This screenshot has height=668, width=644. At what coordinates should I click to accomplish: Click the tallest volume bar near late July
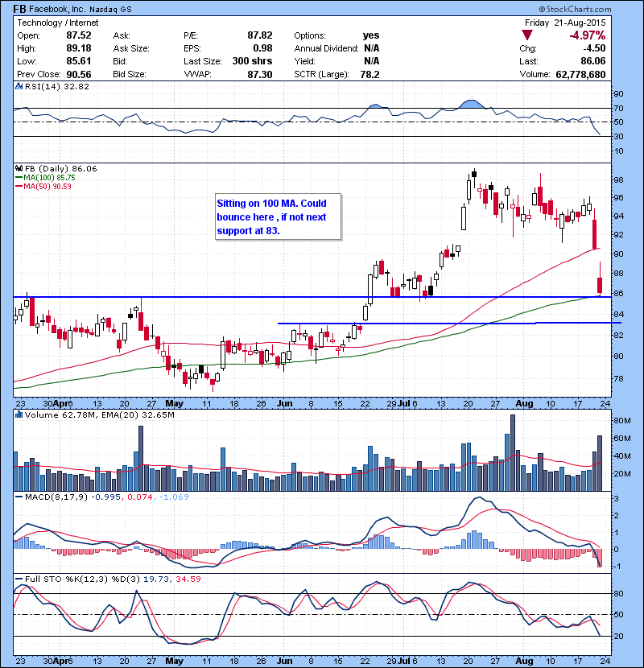(513, 453)
